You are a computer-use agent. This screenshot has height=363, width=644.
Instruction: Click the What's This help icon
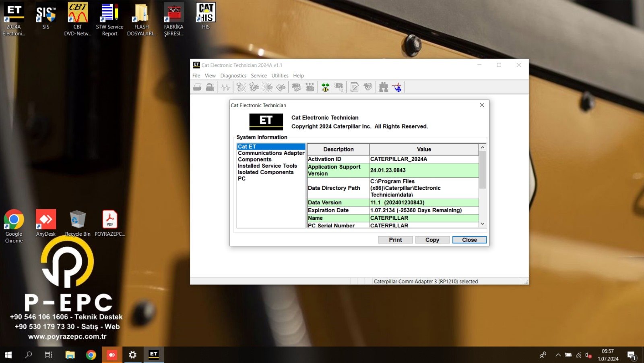[397, 87]
